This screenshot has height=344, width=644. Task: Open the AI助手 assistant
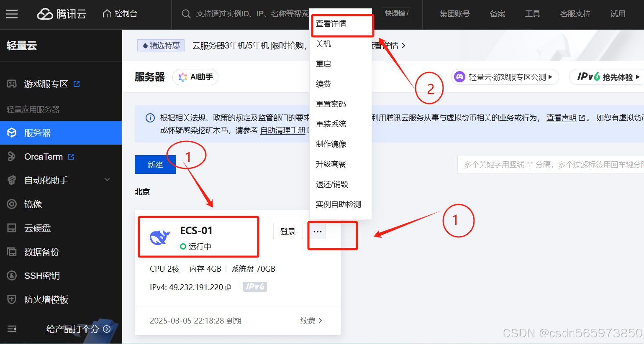(195, 77)
